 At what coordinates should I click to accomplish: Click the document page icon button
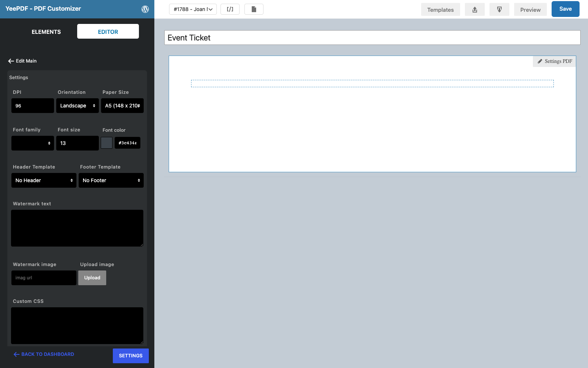254,9
